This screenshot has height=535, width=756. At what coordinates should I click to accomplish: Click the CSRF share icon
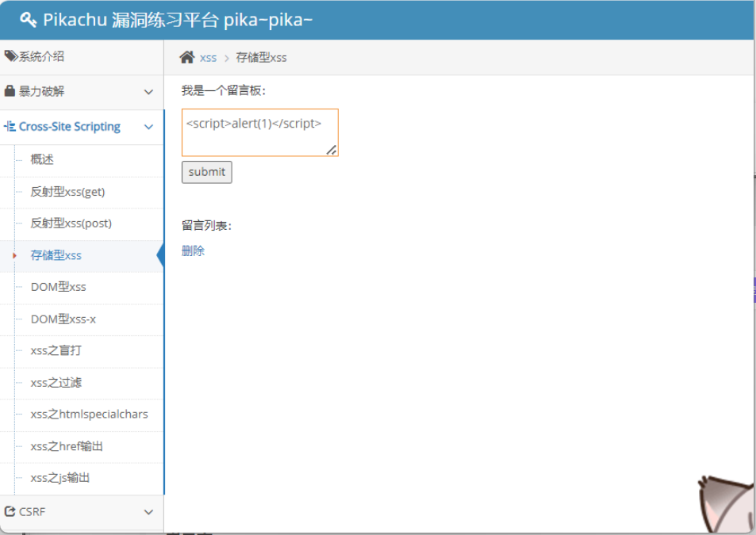tap(10, 511)
